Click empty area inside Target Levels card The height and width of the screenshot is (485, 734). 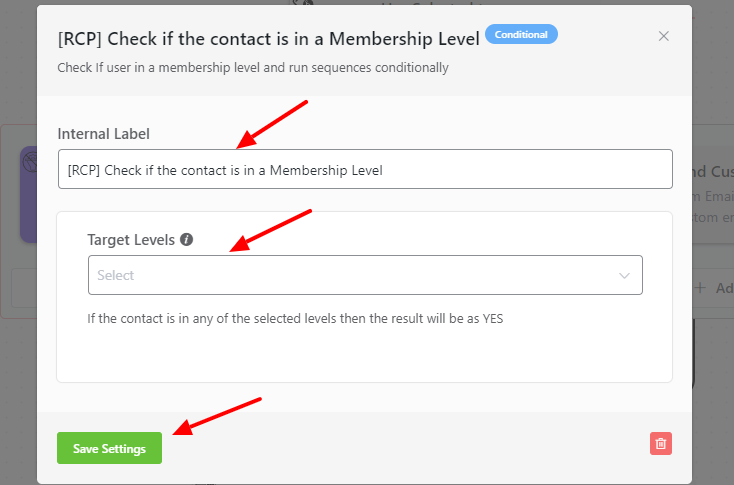(x=364, y=355)
